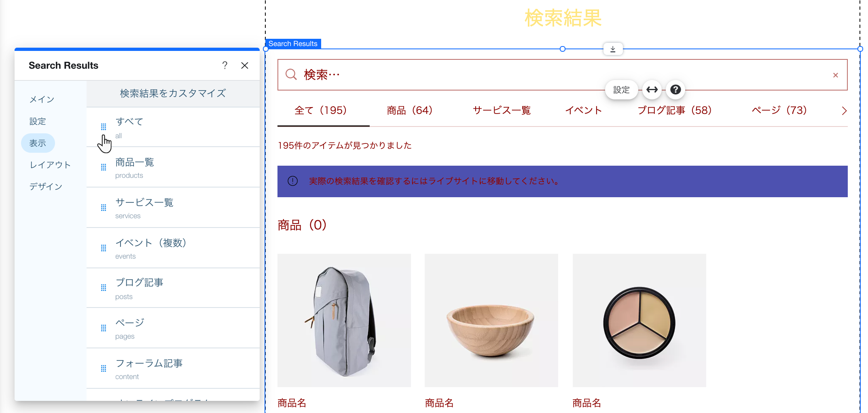Click the blue Search Results label tag
868x413 pixels.
pyautogui.click(x=293, y=44)
